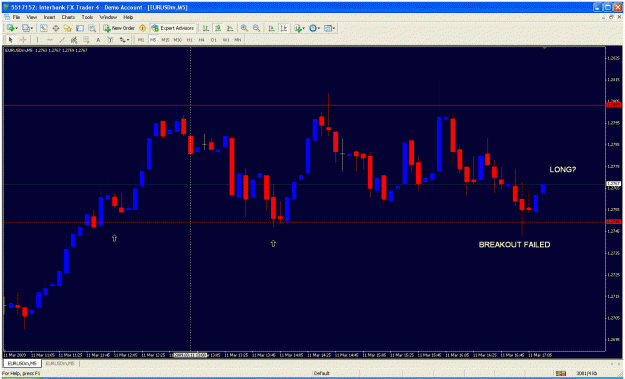
Task: Switch chart to line chart mode
Action: pos(230,28)
